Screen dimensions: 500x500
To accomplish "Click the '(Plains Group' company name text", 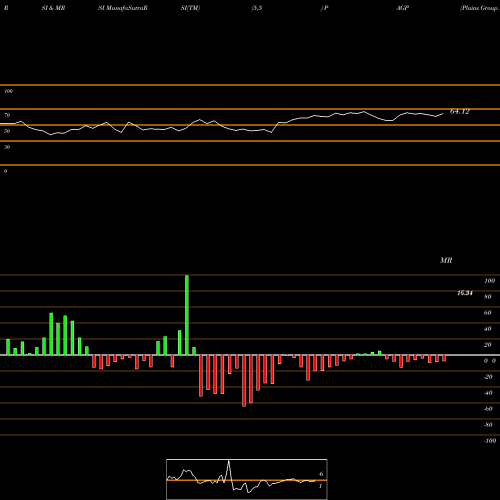I will pyautogui.click(x=479, y=8).
